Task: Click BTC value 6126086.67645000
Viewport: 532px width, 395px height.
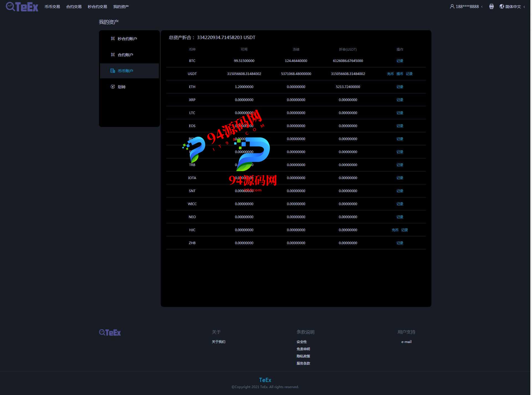Action: 348,61
